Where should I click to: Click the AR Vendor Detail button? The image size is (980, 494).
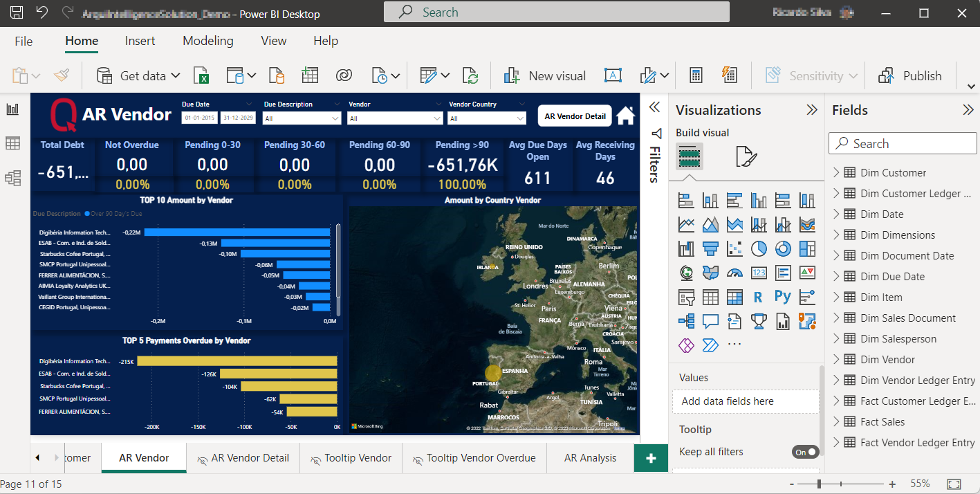click(575, 116)
